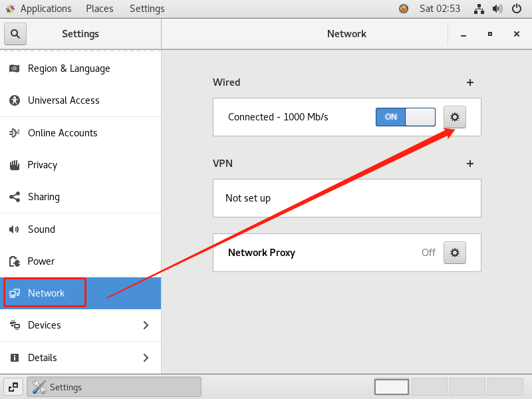Click the Power battery icon
The width and height of the screenshot is (532, 399).
point(14,261)
